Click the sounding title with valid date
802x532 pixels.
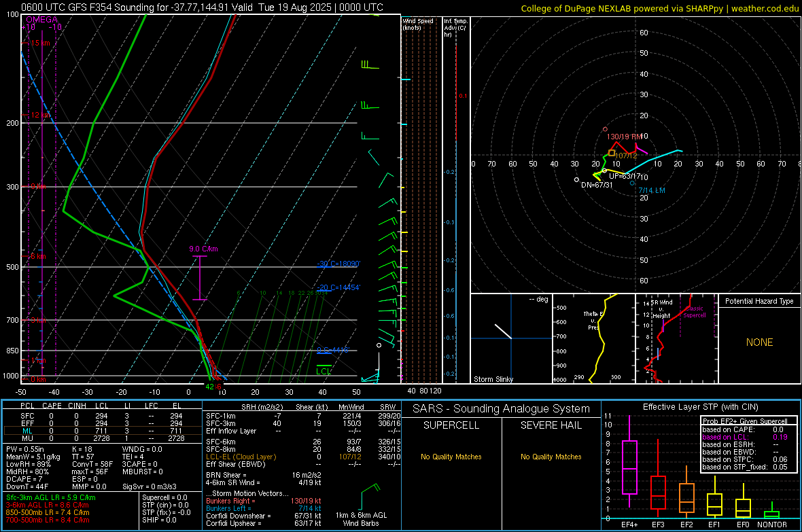pyautogui.click(x=202, y=7)
